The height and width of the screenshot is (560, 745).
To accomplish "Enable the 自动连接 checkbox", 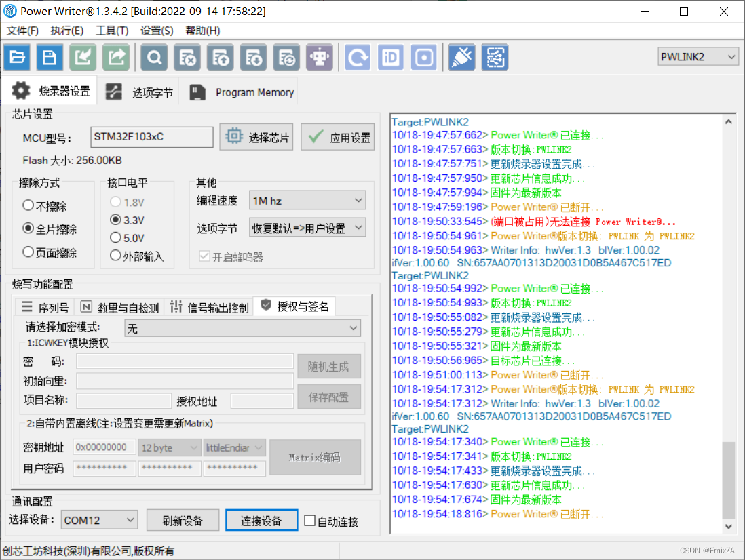I will [x=310, y=521].
